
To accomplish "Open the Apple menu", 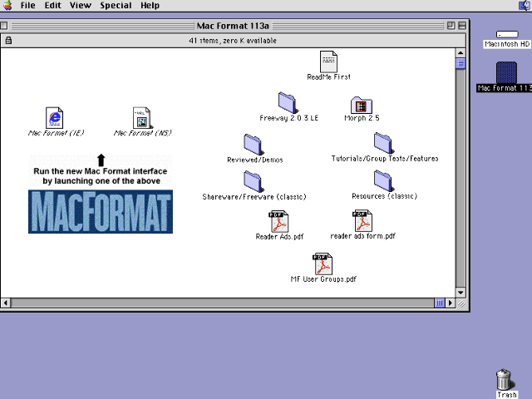I will 7,6.
